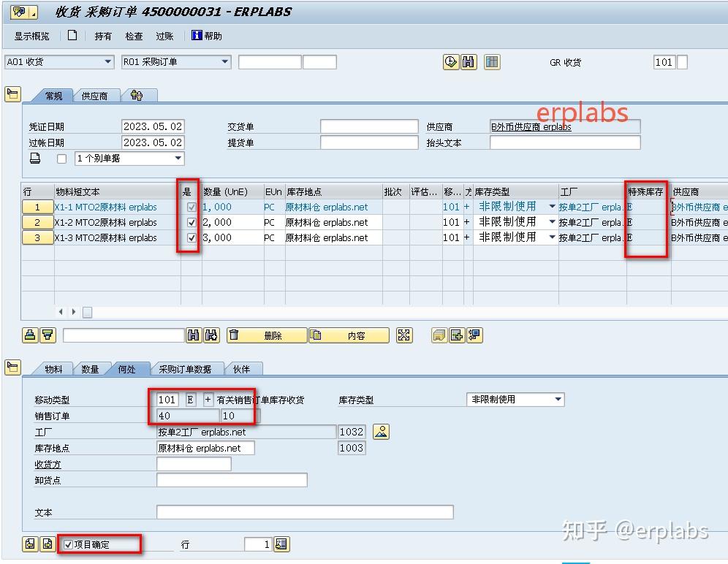The image size is (728, 564).
Task: Click the Print icon above the item table
Action: [29, 335]
